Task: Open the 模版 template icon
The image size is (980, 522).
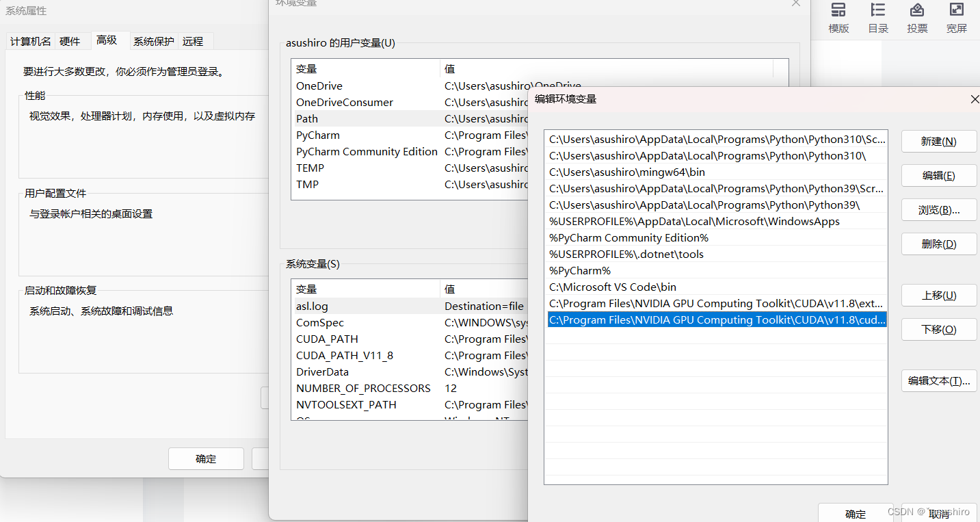Action: click(838, 18)
